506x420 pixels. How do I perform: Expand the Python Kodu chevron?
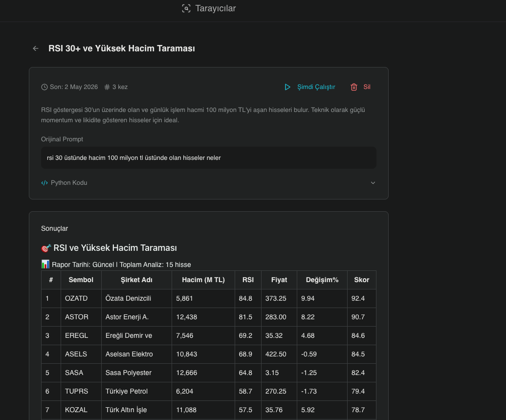[x=373, y=183]
